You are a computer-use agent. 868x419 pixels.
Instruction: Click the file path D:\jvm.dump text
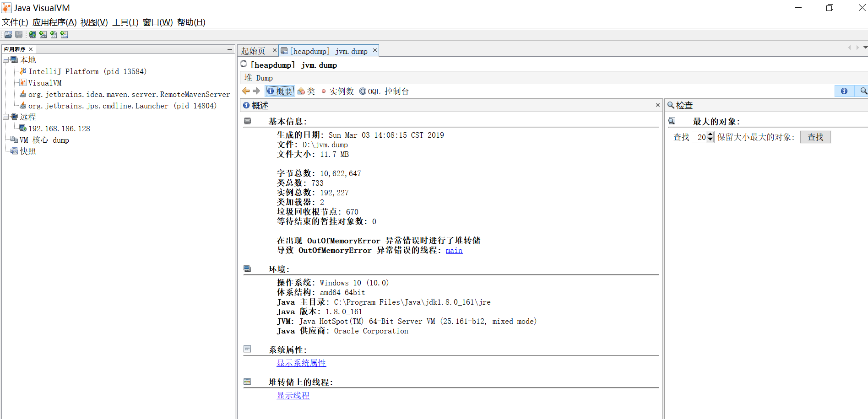point(325,145)
